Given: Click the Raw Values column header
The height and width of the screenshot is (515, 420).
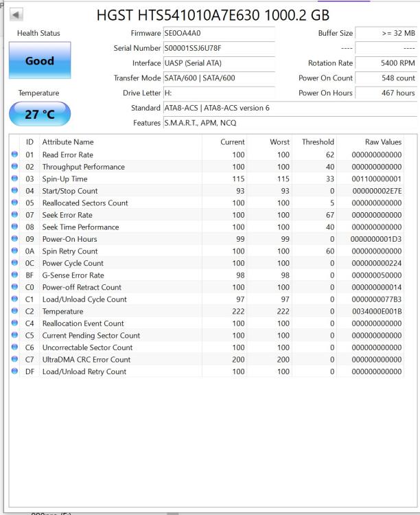Looking at the screenshot, I should click(370, 142).
